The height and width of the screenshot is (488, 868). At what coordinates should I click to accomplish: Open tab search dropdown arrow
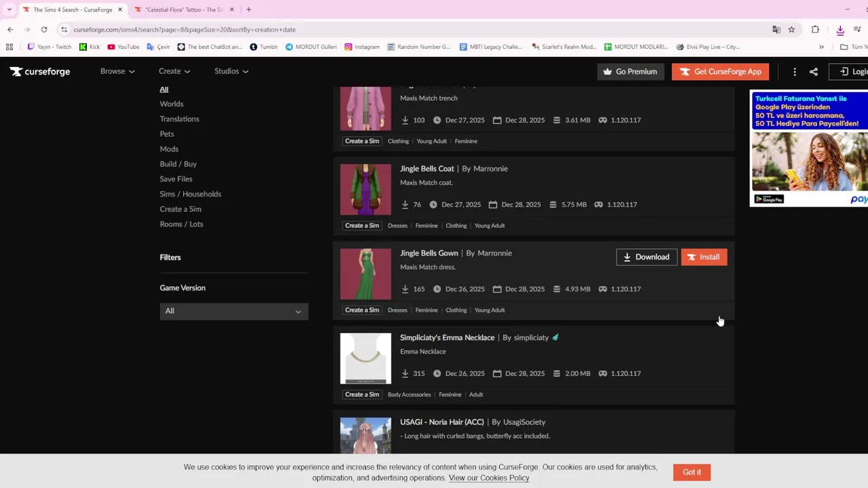click(9, 9)
